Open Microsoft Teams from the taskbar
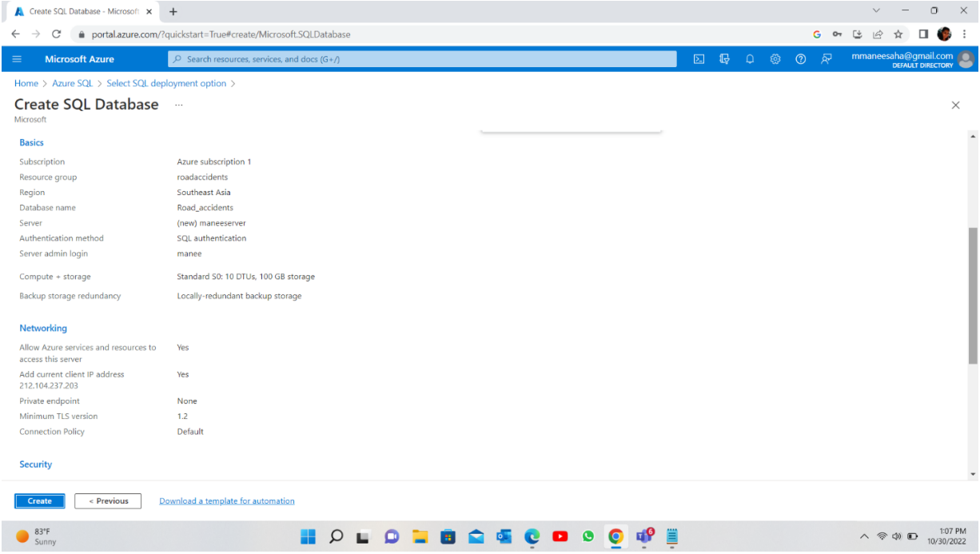 (644, 536)
